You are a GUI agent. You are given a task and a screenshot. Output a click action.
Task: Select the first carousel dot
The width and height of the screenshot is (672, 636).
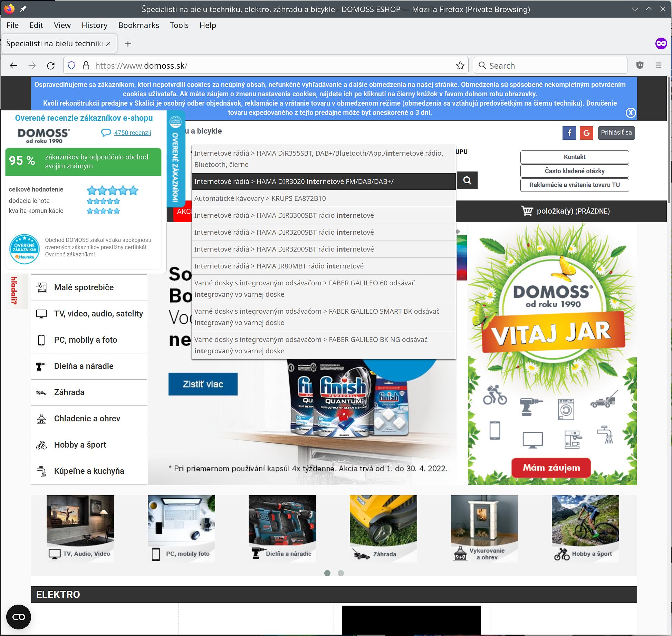tap(327, 573)
